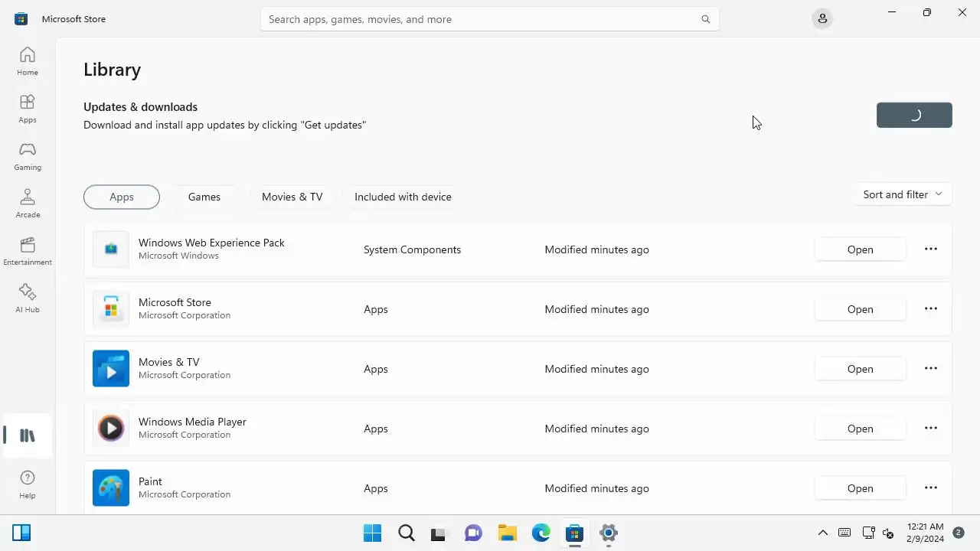Viewport: 980px width, 551px height.
Task: Click the Paint app icon
Action: click(x=111, y=488)
